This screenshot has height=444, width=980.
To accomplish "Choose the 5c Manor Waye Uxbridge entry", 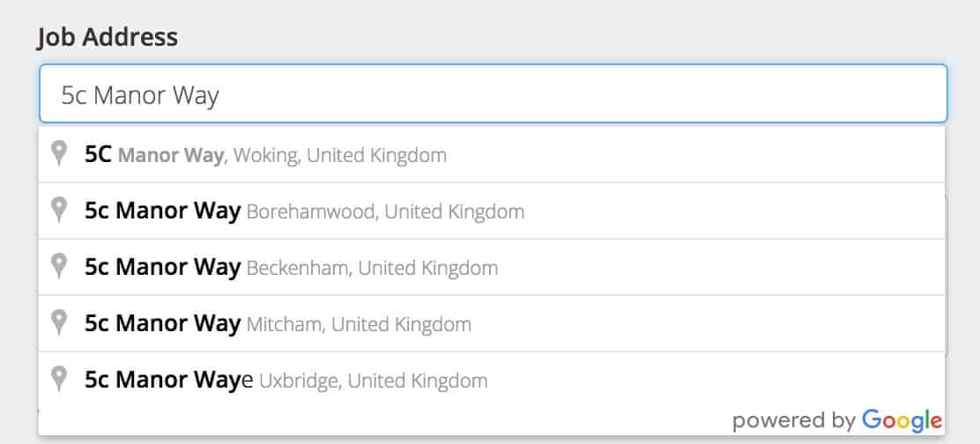I will pyautogui.click(x=492, y=380).
